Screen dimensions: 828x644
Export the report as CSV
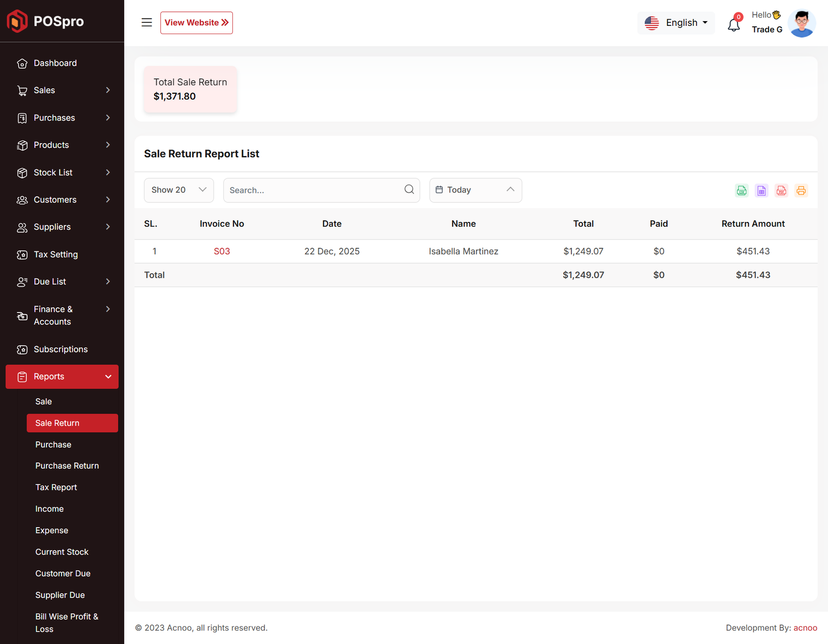point(742,190)
